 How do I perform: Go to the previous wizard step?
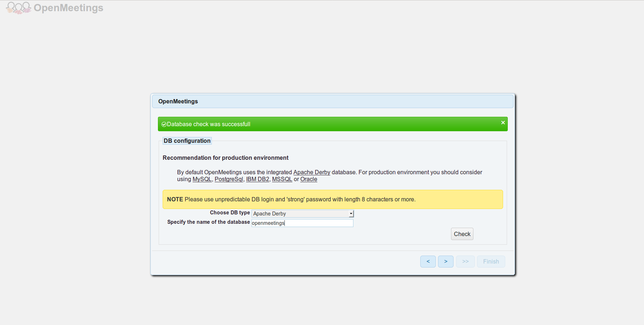pyautogui.click(x=428, y=261)
